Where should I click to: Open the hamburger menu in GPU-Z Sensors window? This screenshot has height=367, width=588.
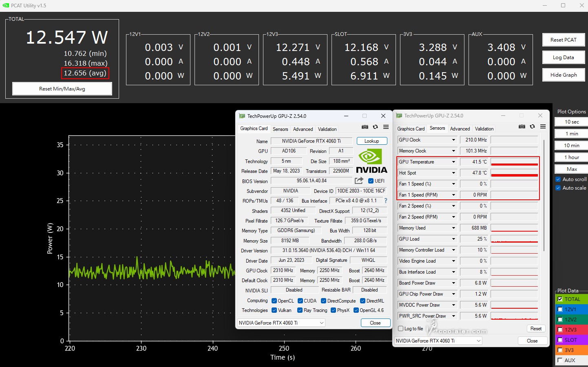(x=543, y=126)
